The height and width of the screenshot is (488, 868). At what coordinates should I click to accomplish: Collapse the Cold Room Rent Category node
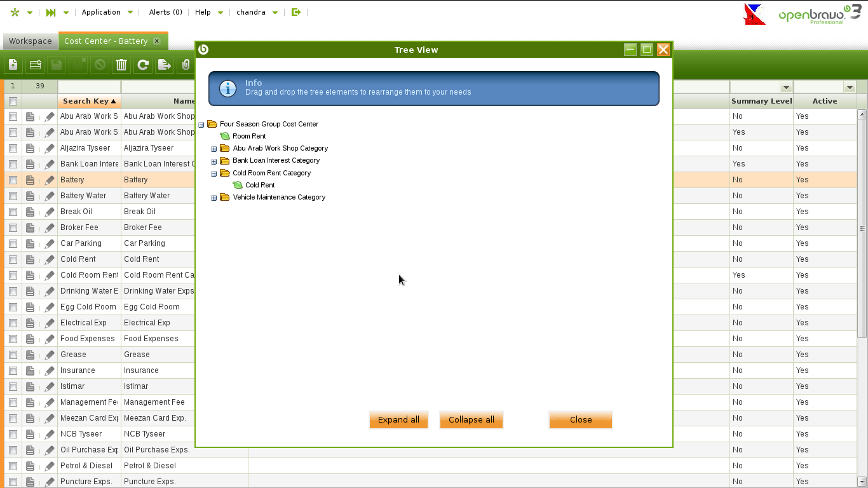pos(214,173)
